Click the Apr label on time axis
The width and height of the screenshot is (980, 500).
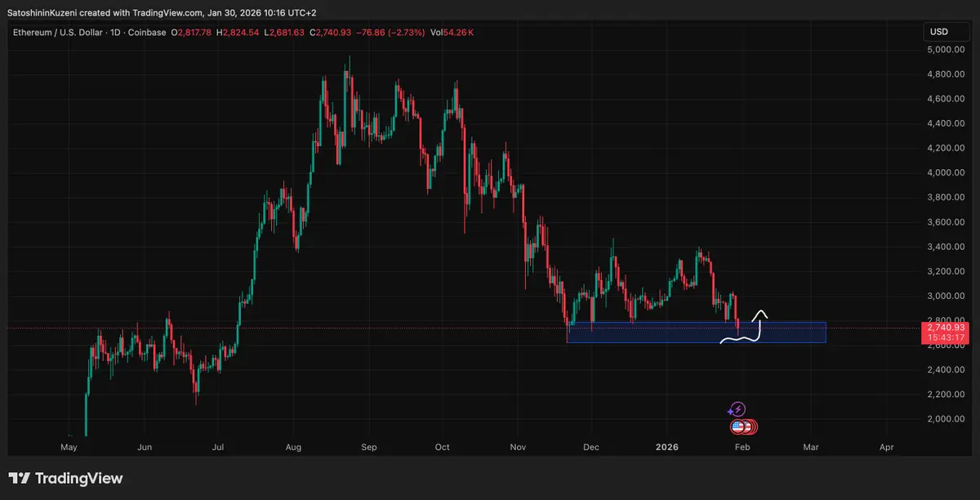pos(886,448)
